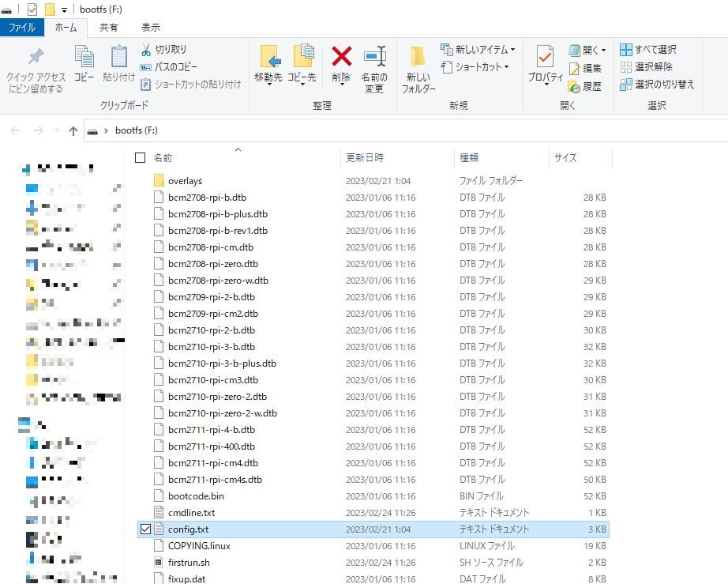Sort by Date modified (更新日時) header
Viewport: 728px width, 584px height.
tap(365, 158)
